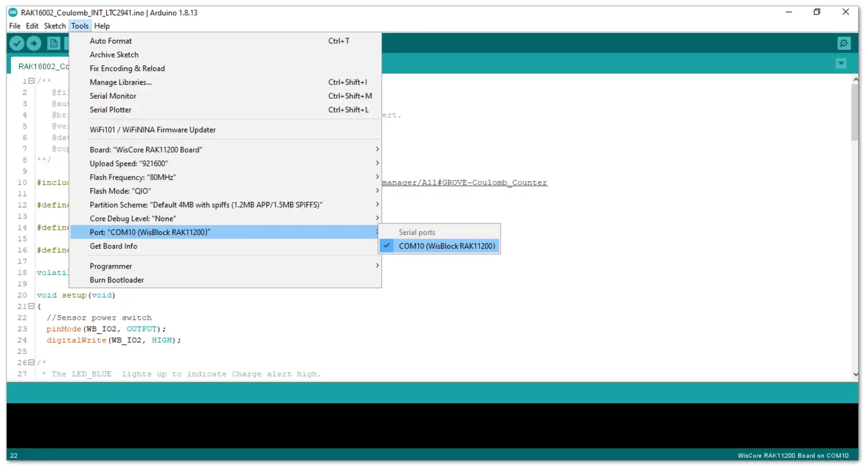Launch Serial Plotter from the Tools menu
Viewport: 868px width, 467px height.
click(225, 110)
